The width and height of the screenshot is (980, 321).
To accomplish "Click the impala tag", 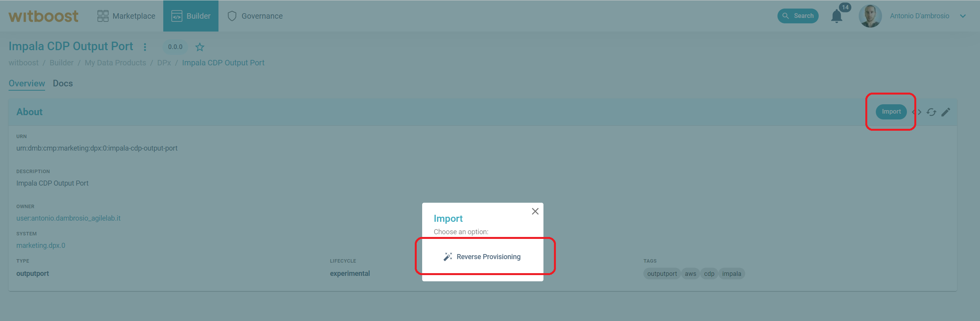I will coord(732,274).
